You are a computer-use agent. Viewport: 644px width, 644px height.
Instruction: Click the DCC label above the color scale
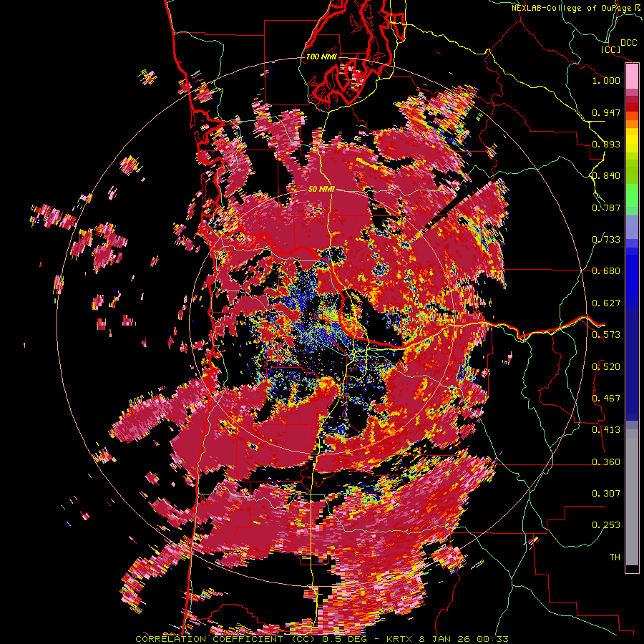click(629, 43)
